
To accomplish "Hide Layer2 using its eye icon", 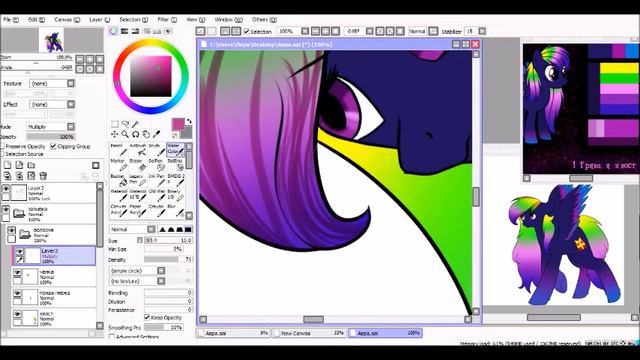I will pyautogui.click(x=6, y=189).
